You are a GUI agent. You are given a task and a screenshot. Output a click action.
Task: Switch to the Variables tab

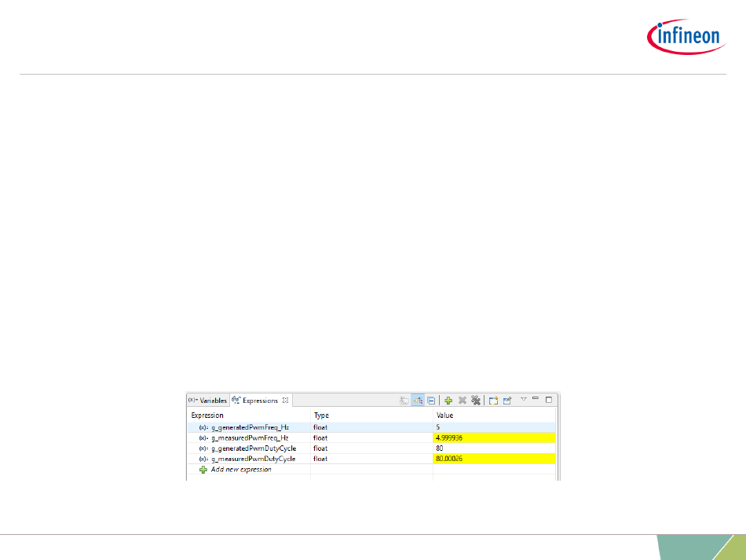tap(208, 401)
